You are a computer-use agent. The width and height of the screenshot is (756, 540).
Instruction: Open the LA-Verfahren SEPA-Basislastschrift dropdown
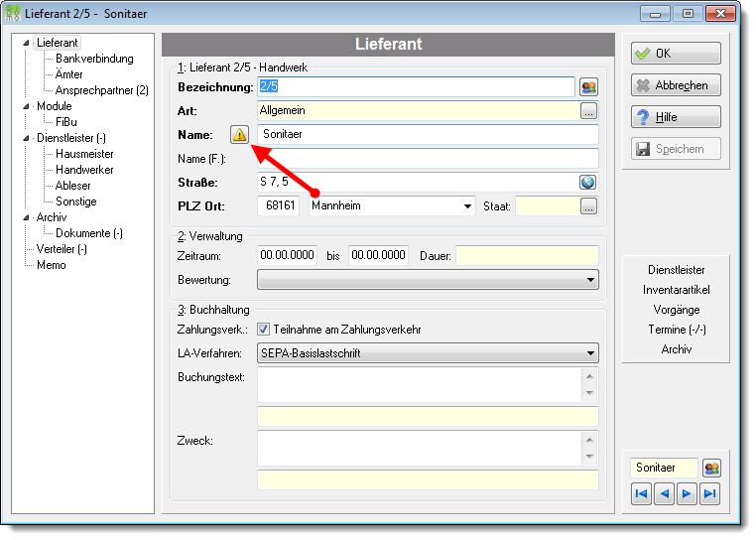(429, 353)
